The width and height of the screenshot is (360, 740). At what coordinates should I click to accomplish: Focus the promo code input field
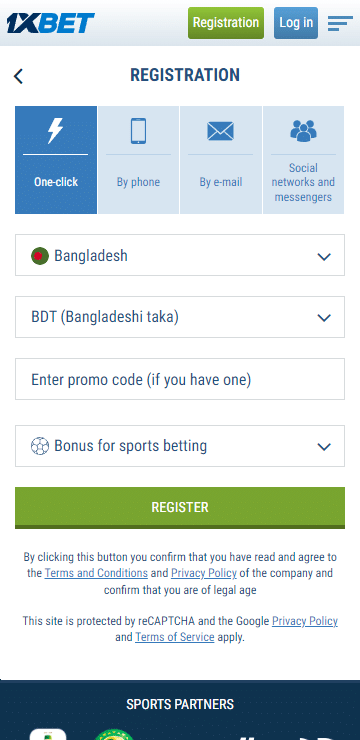click(x=180, y=379)
